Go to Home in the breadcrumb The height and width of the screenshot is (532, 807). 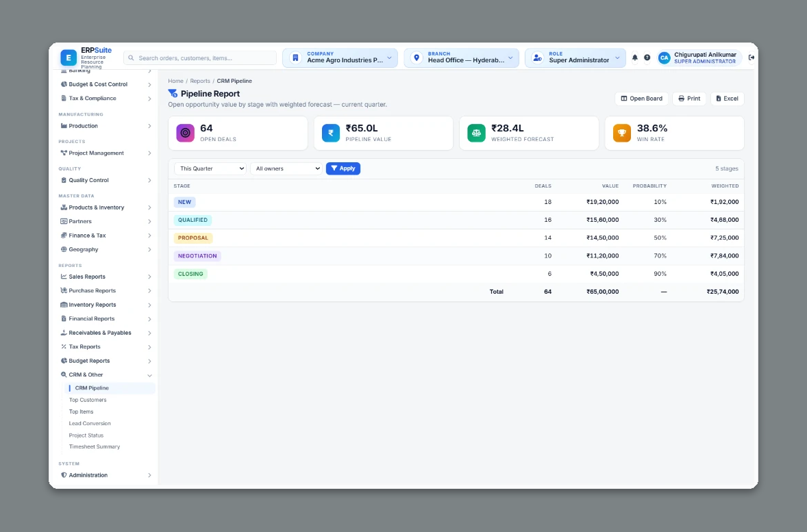coord(175,81)
